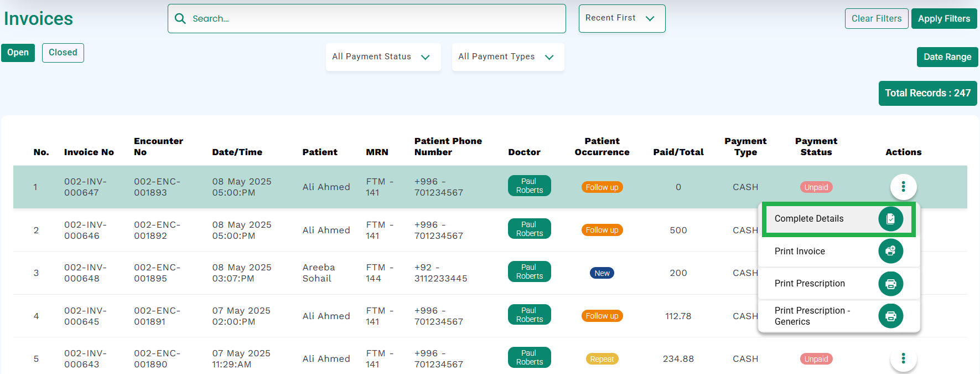Image resolution: width=980 pixels, height=374 pixels.
Task: Click encounter number 002-ENC-001892
Action: (x=157, y=230)
